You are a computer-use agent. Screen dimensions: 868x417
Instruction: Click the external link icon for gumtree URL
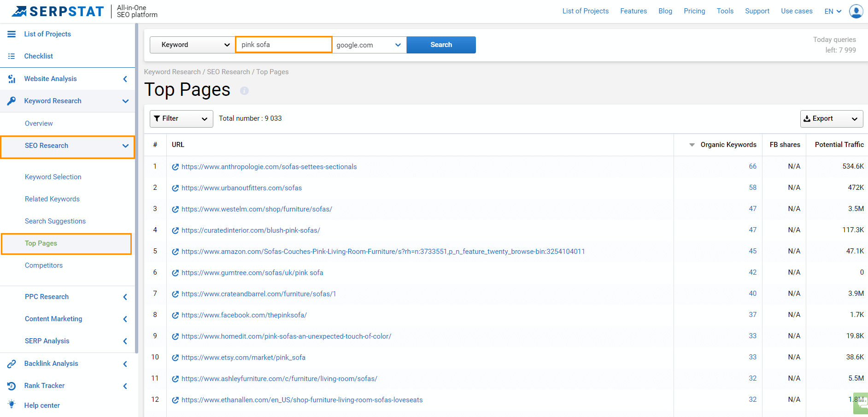175,273
